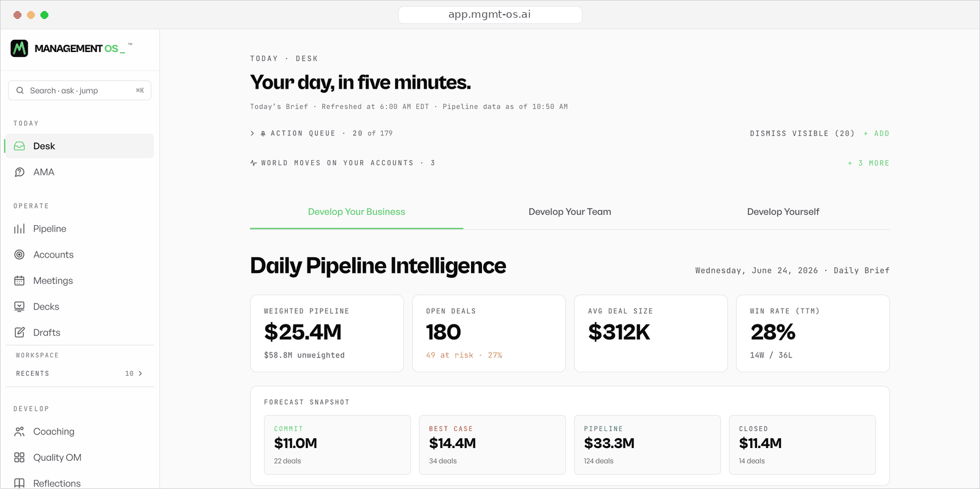Viewport: 980px width, 489px height.
Task: Open Desk via its inbox icon
Action: click(x=20, y=146)
